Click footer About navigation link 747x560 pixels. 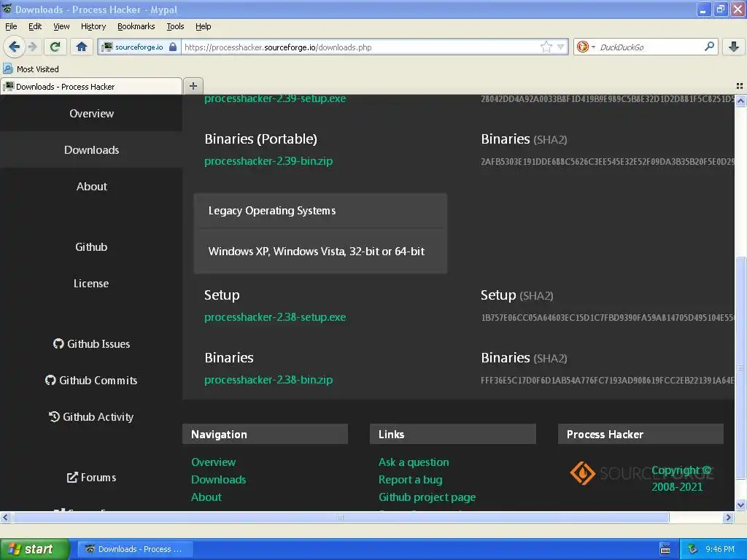point(206,497)
